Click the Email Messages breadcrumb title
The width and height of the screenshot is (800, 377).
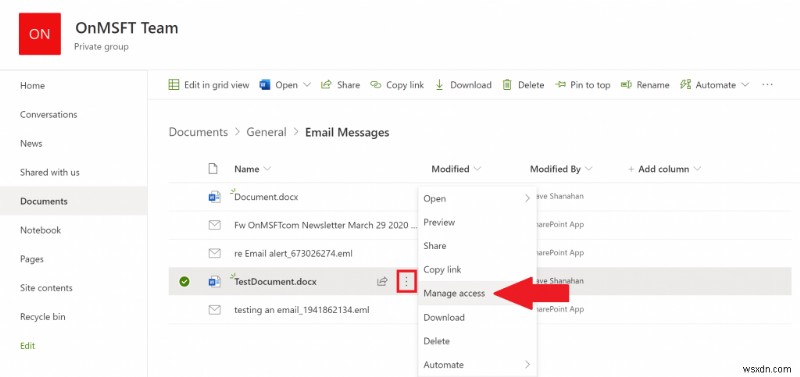pos(347,132)
